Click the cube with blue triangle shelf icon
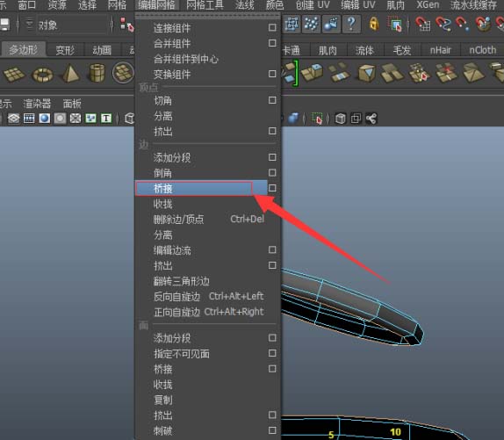 click(366, 73)
